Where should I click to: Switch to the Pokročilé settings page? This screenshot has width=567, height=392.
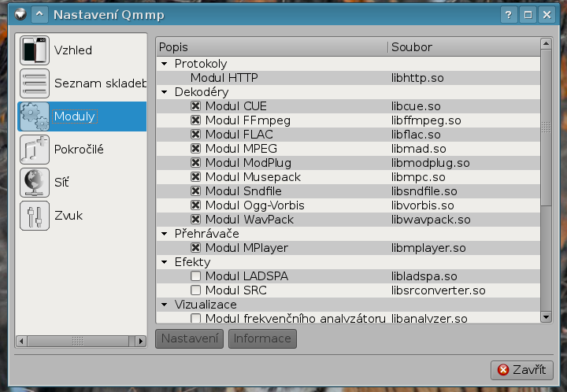[x=79, y=150]
